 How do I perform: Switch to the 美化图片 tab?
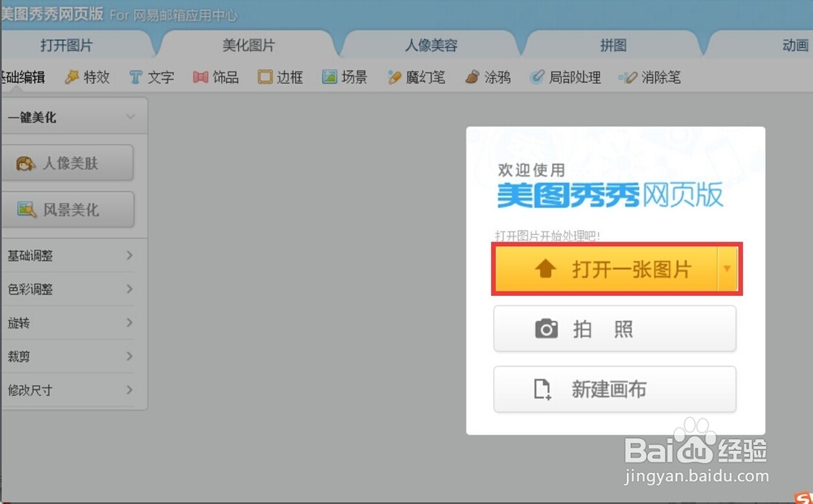point(248,45)
